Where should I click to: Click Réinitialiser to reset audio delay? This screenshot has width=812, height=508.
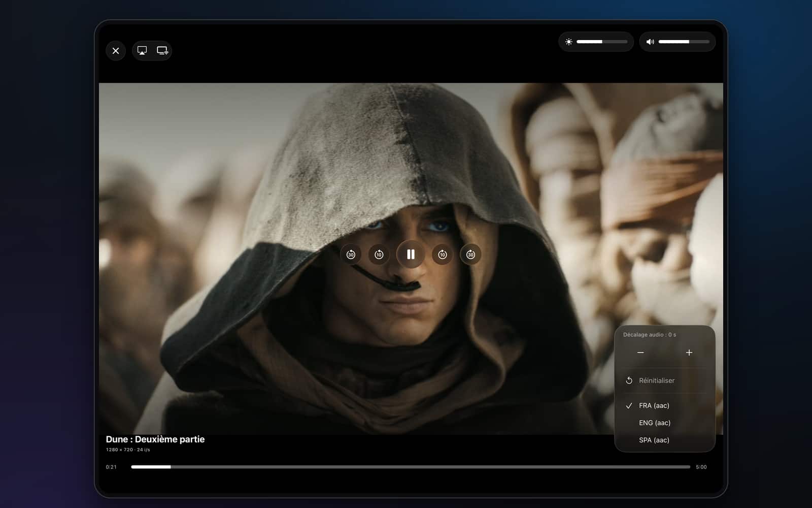pos(665,380)
